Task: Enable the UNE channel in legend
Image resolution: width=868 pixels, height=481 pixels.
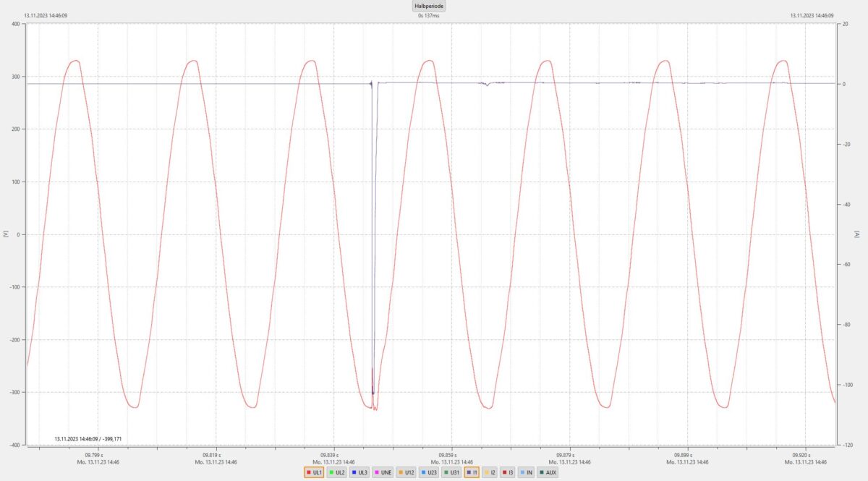Action: coord(383,472)
